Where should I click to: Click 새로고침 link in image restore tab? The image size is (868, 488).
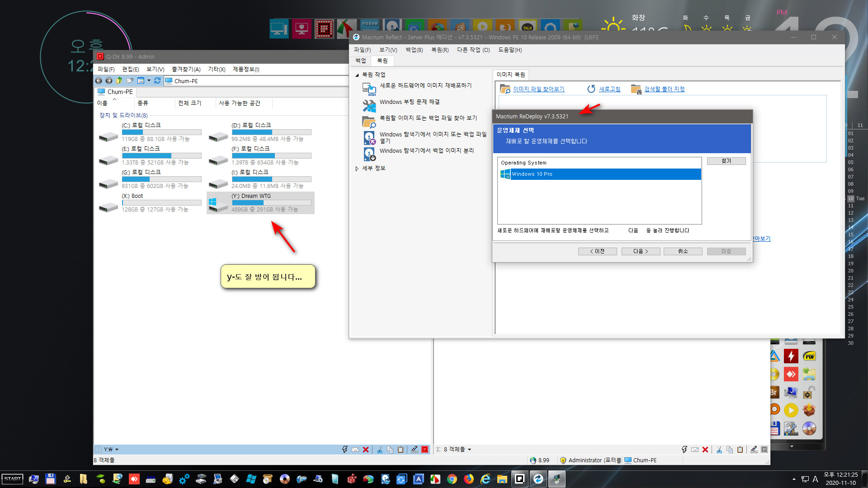(609, 89)
